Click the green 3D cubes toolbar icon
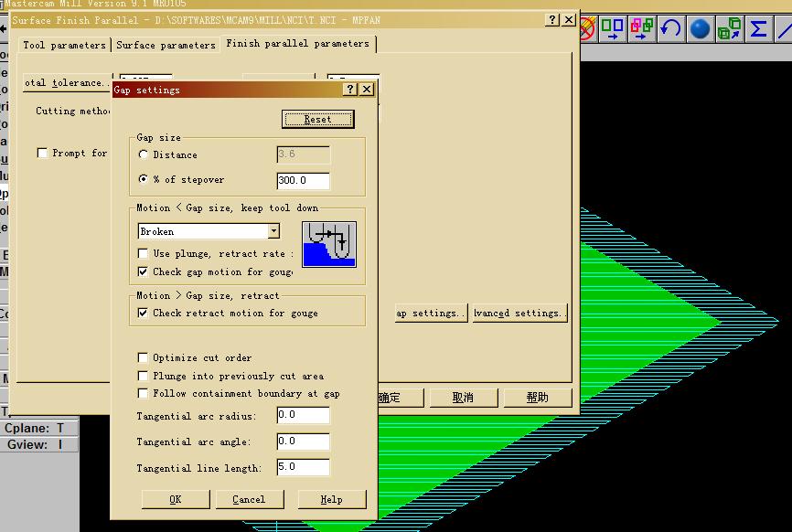This screenshot has height=532, width=792. pos(729,28)
